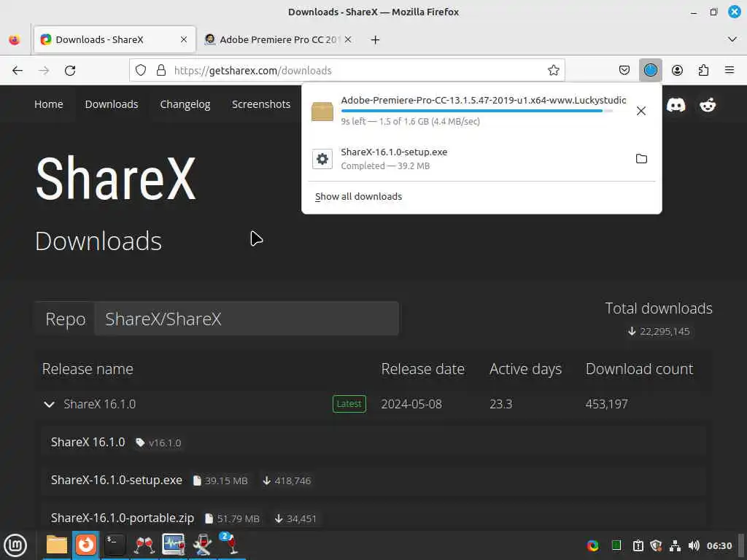Open the Linux Mint start menu
The width and height of the screenshot is (747, 560).
(15, 545)
